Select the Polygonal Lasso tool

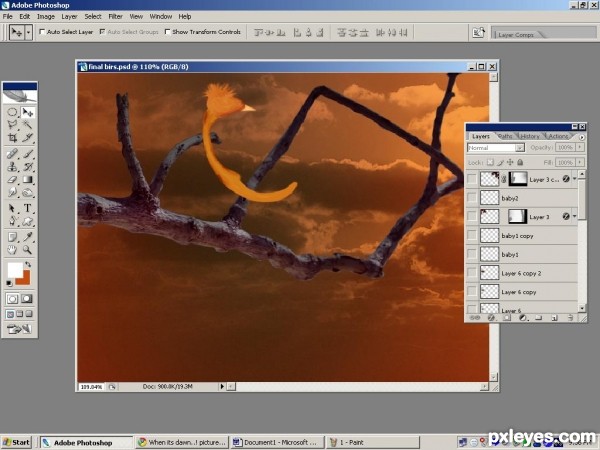coord(12,124)
